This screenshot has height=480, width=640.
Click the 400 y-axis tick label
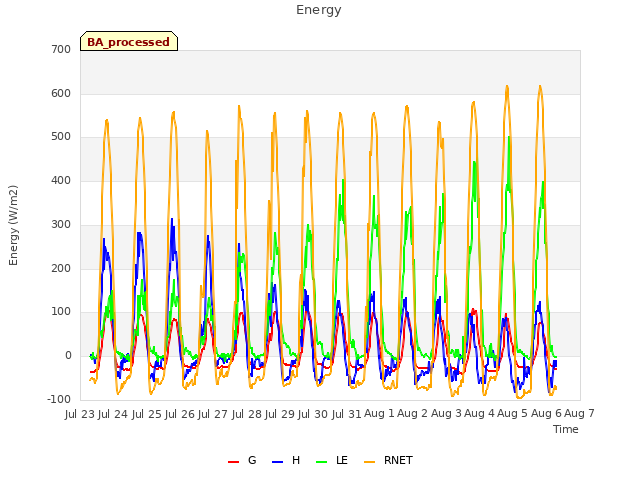click(61, 180)
